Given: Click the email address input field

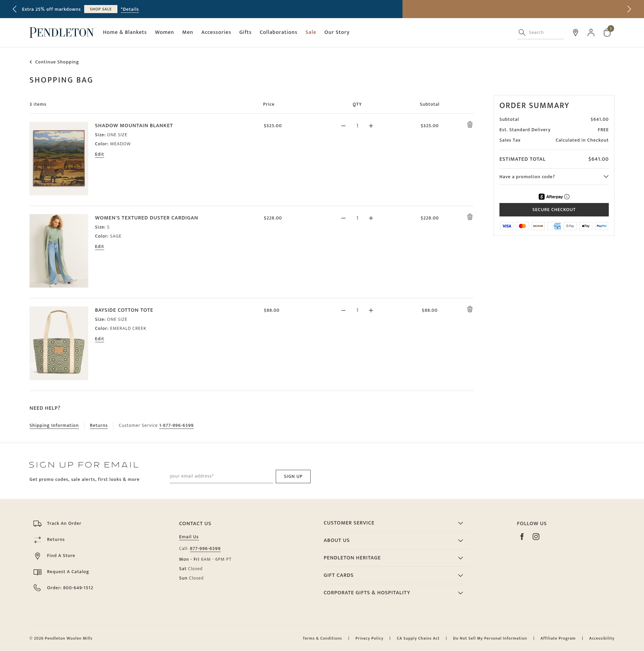Looking at the screenshot, I should pyautogui.click(x=221, y=476).
